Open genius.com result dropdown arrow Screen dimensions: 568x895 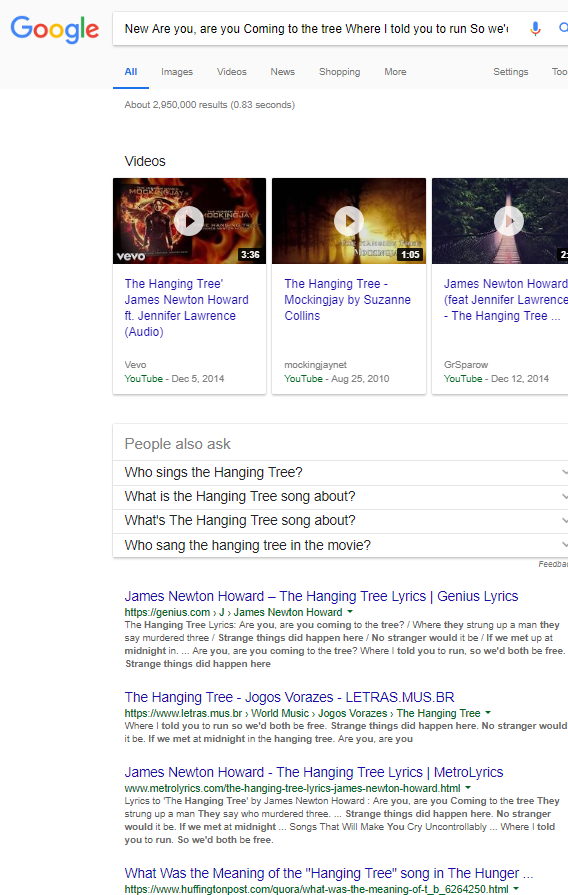click(350, 612)
